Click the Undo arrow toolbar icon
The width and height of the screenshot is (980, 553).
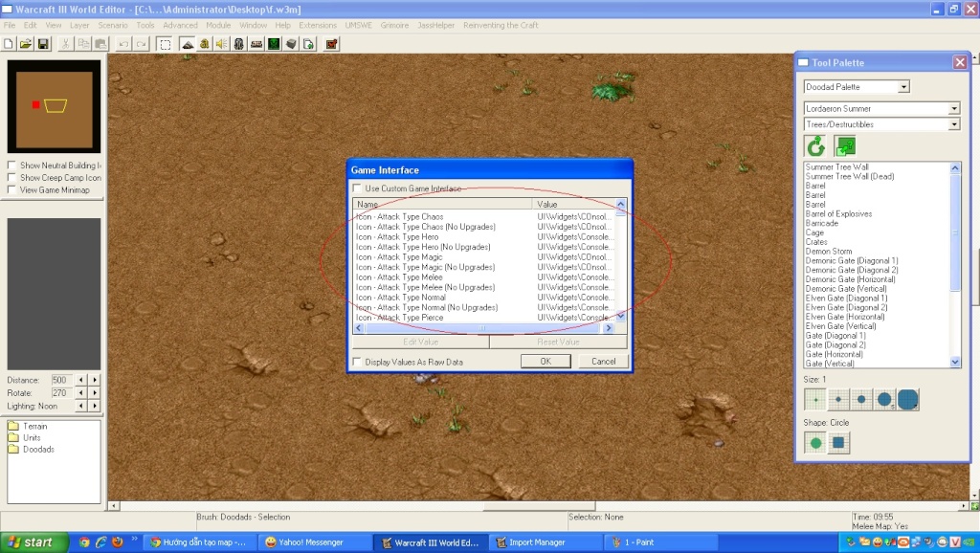123,44
